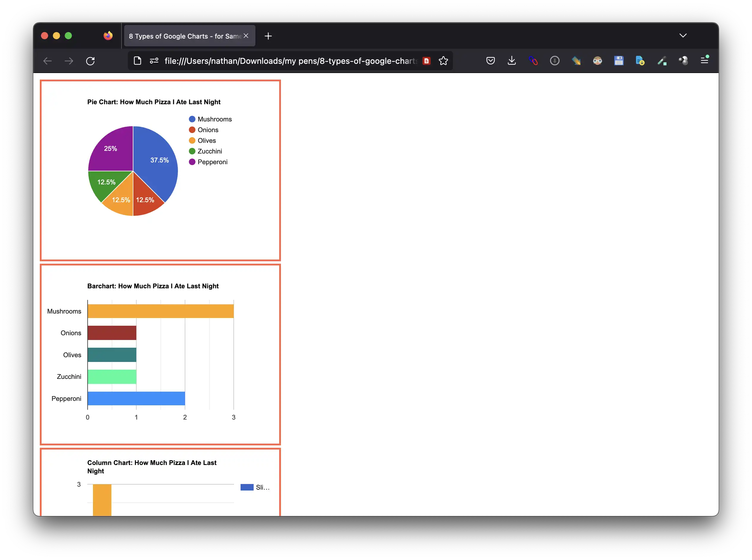
Task: Expand the browser tab list dropdown arrow
Action: tap(683, 36)
